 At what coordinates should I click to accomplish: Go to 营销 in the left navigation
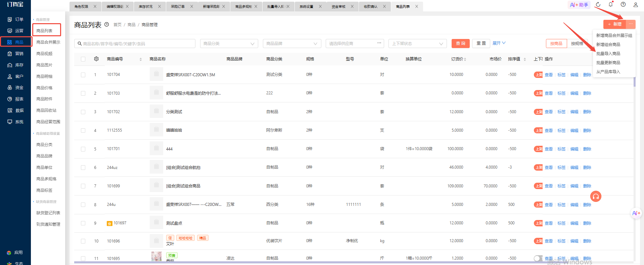click(x=15, y=54)
